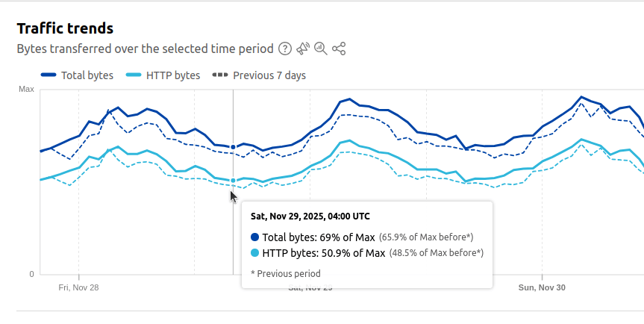Open the magnifier chart explorer icon

(321, 49)
